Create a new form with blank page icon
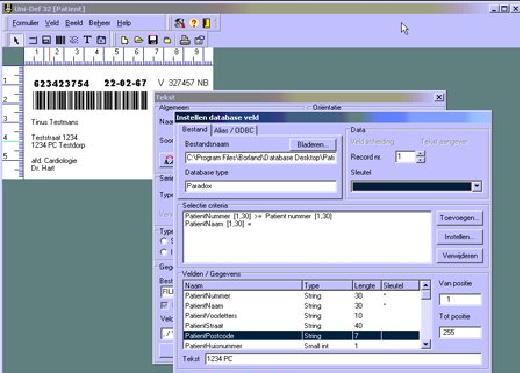This screenshot has height=373, width=520. point(124,40)
